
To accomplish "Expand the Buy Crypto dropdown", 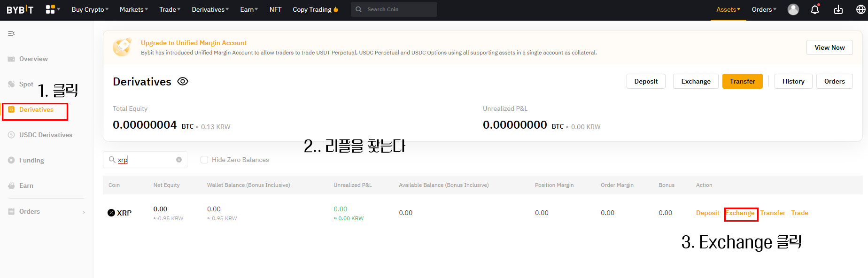I will coord(90,9).
